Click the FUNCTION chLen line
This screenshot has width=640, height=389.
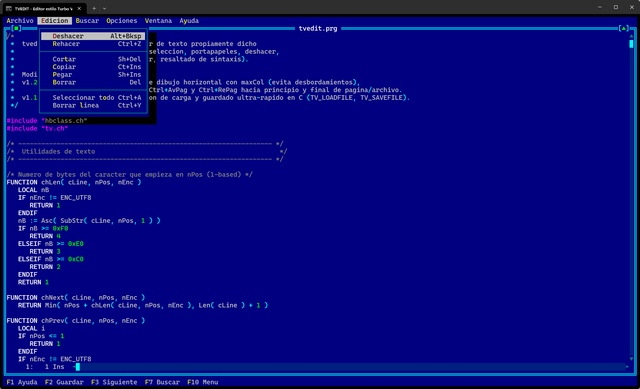74,182
